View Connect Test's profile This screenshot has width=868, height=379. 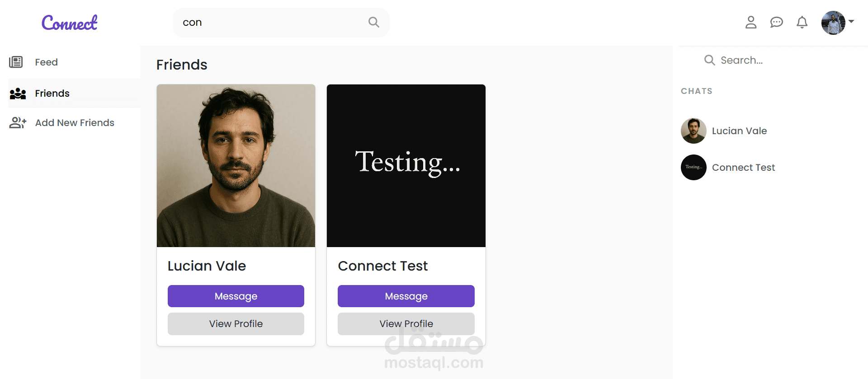pos(406,324)
